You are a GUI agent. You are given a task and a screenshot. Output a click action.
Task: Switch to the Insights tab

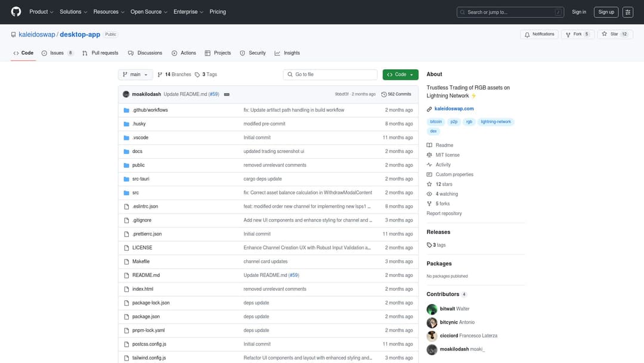click(287, 53)
